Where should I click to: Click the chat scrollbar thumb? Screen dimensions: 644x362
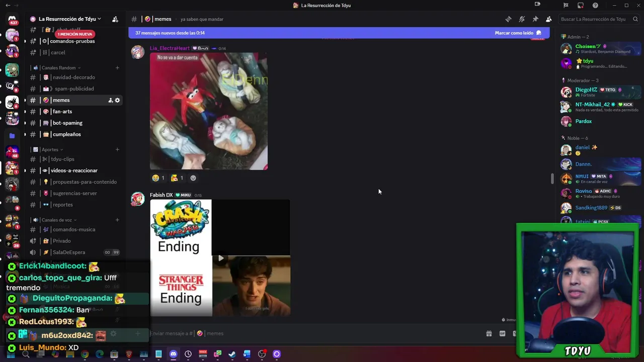pos(552,178)
